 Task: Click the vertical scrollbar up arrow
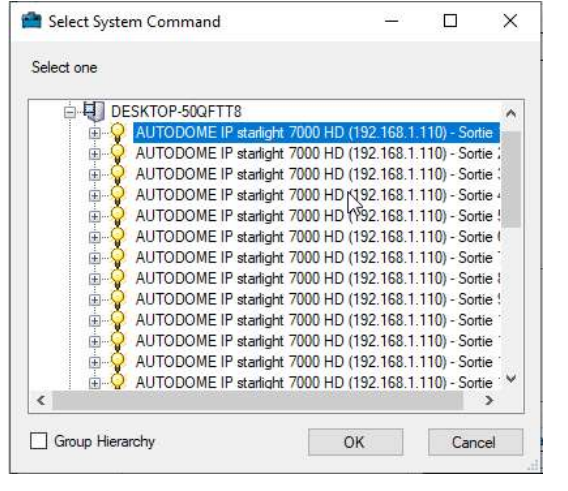(x=511, y=114)
